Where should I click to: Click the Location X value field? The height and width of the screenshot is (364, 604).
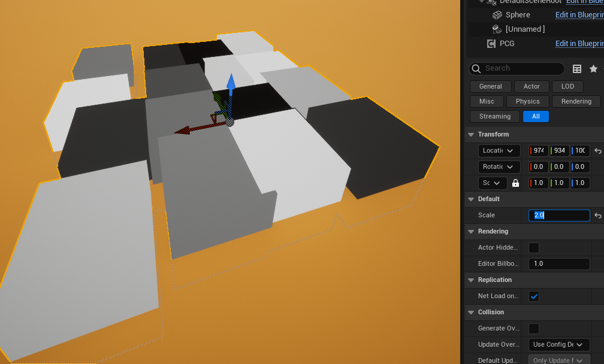point(539,151)
